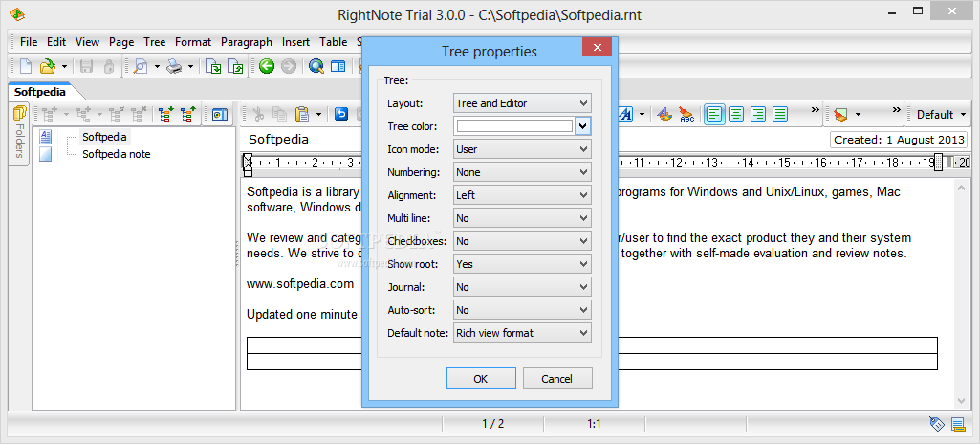Image resolution: width=980 pixels, height=444 pixels.
Task: Open the text color palette icon
Action: pyautogui.click(x=665, y=114)
